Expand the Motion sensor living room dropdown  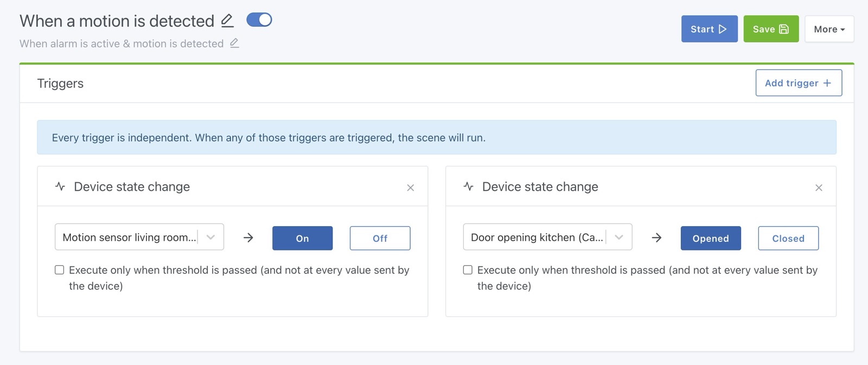coord(211,237)
